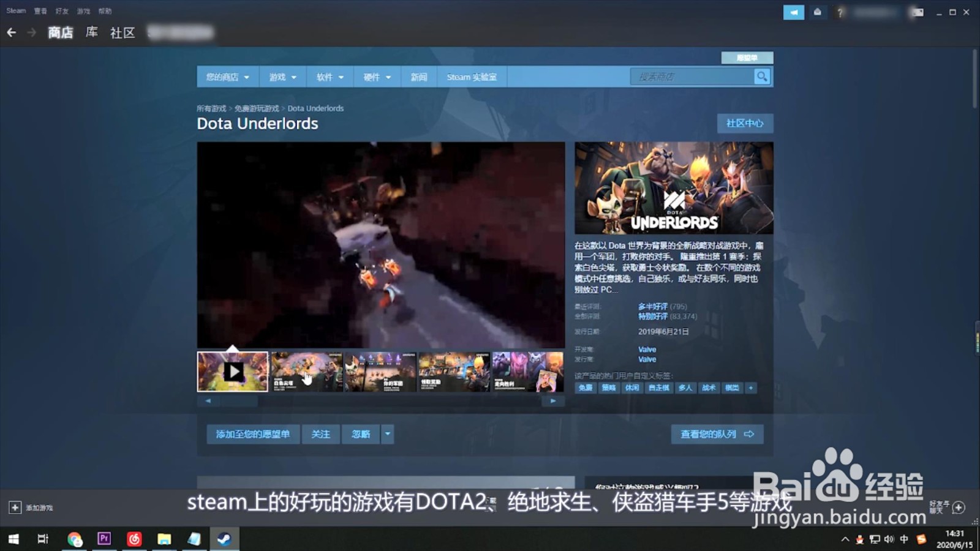Viewport: 980px width, 551px height.
Task: Click the store search magnifier icon
Action: pos(762,76)
